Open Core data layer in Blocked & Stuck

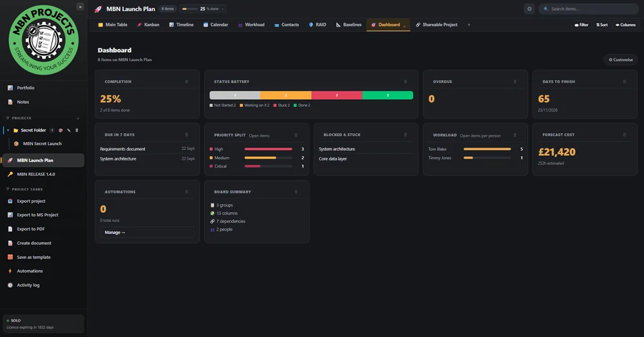click(333, 159)
